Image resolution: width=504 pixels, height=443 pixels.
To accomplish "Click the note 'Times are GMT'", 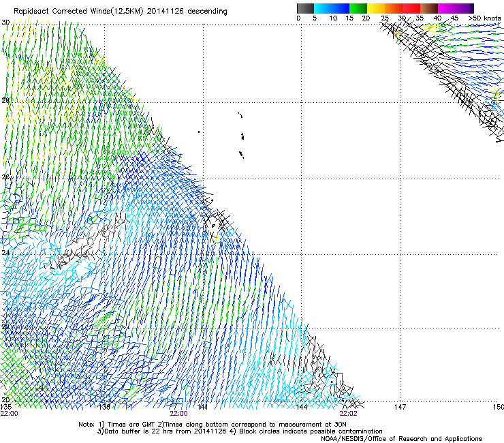I will click(131, 425).
